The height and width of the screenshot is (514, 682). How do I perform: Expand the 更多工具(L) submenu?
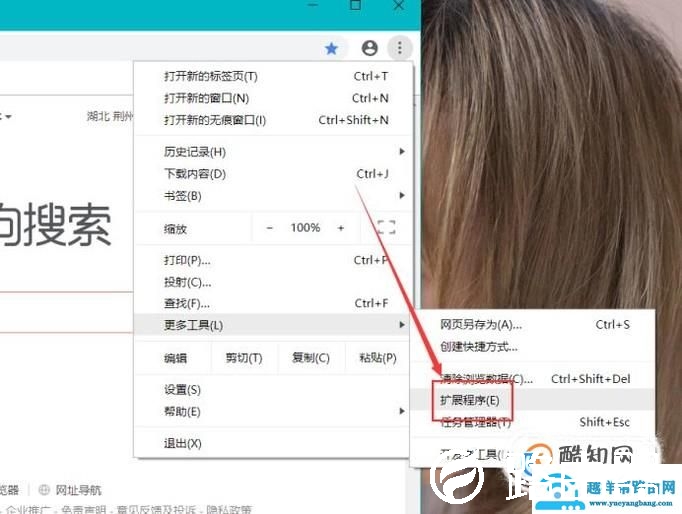(x=273, y=325)
